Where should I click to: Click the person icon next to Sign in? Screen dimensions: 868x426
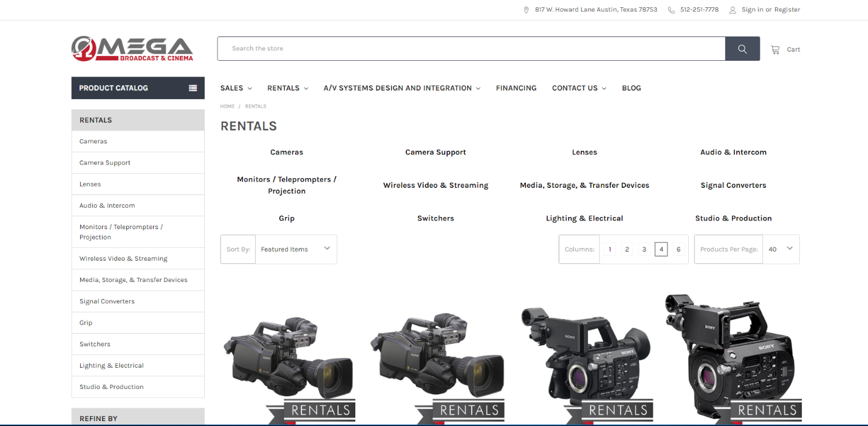point(732,10)
